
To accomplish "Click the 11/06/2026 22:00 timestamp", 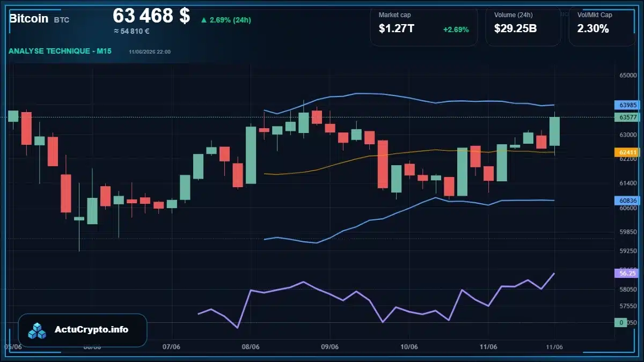I will pyautogui.click(x=150, y=51).
